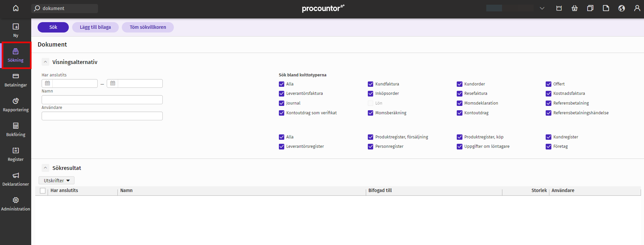Open the home icon in top bar
The width and height of the screenshot is (644, 245).
coord(16,8)
